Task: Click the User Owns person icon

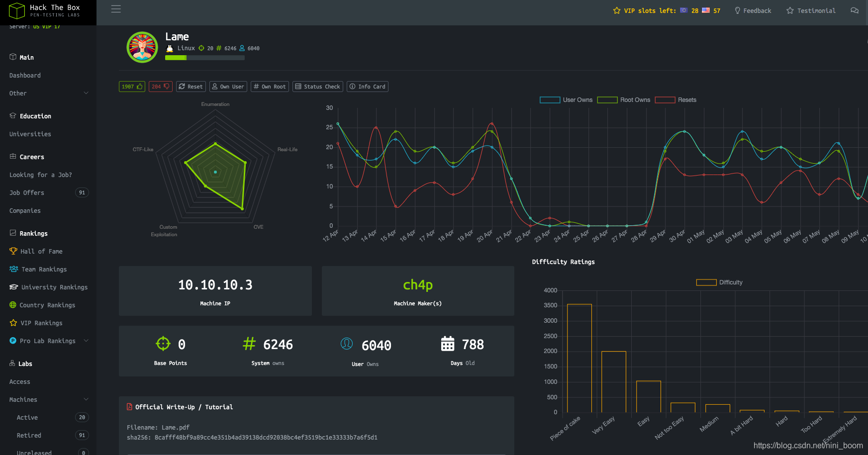Action: coord(347,344)
